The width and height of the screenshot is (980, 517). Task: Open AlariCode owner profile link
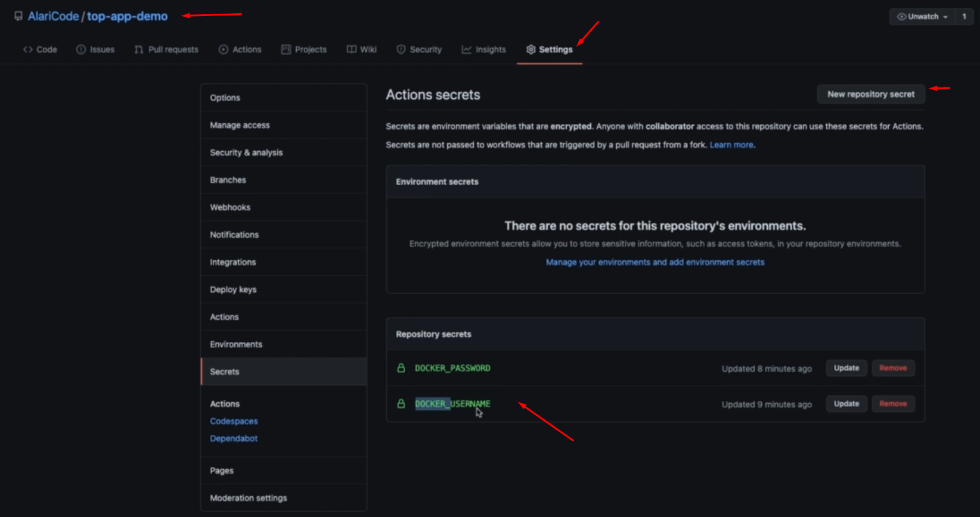(53, 16)
